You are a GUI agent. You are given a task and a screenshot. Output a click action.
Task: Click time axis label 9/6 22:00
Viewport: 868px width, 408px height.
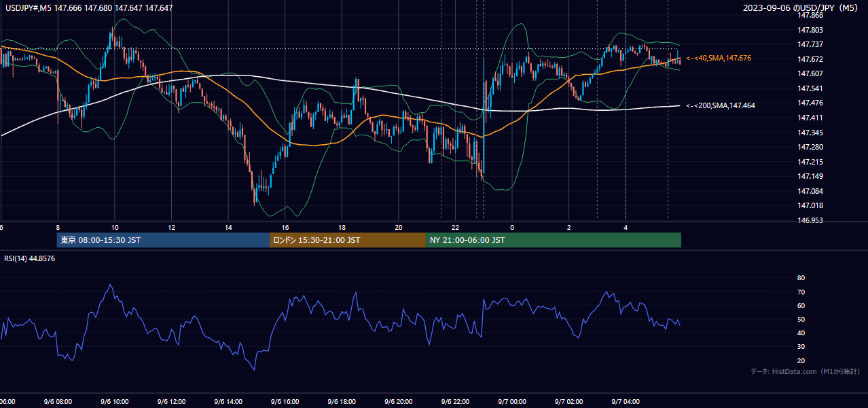(455, 402)
